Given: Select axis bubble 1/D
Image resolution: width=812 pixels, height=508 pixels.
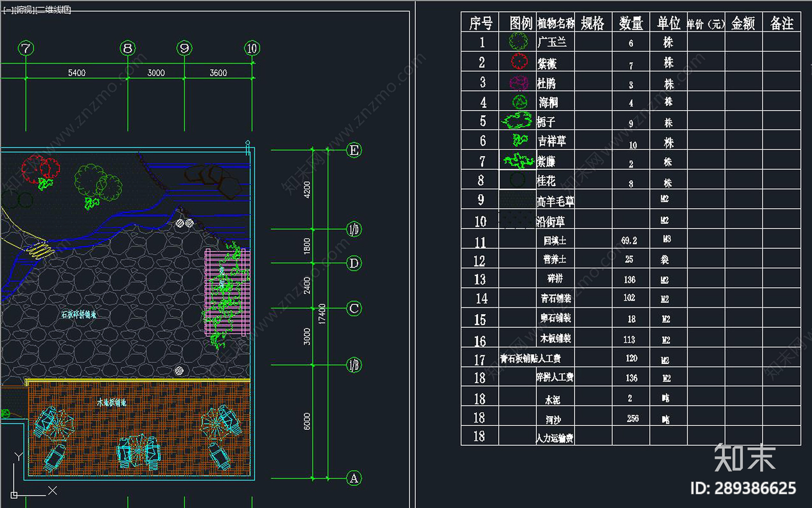Looking at the screenshot, I should coord(354,229).
